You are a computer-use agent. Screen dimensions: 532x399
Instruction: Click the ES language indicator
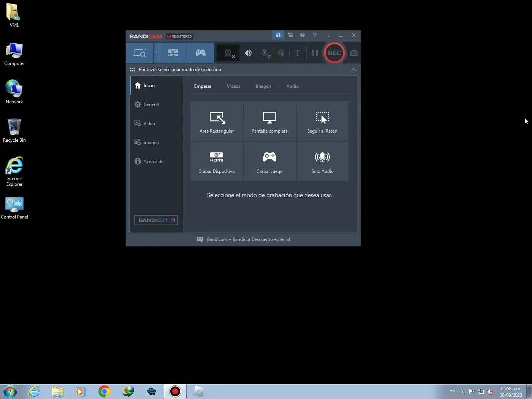(452, 391)
